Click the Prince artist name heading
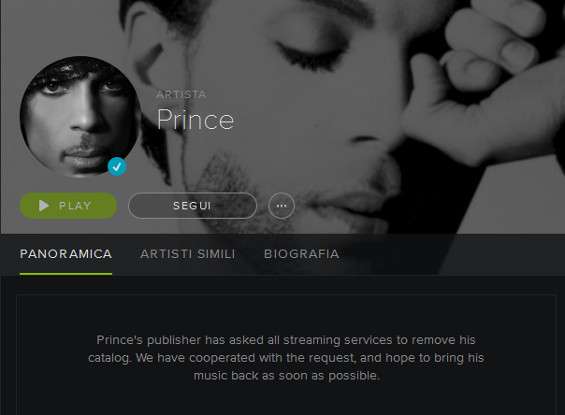This screenshot has width=565, height=415. pyautogui.click(x=196, y=119)
